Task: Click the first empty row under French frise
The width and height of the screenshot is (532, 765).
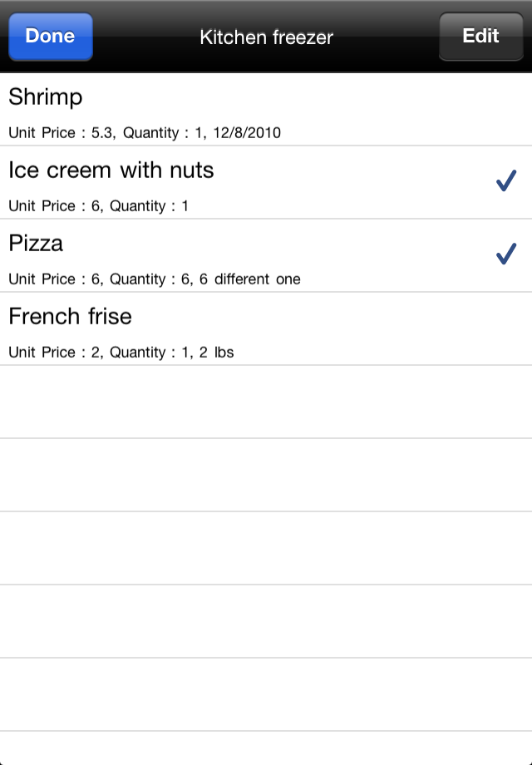Action: tap(266, 402)
